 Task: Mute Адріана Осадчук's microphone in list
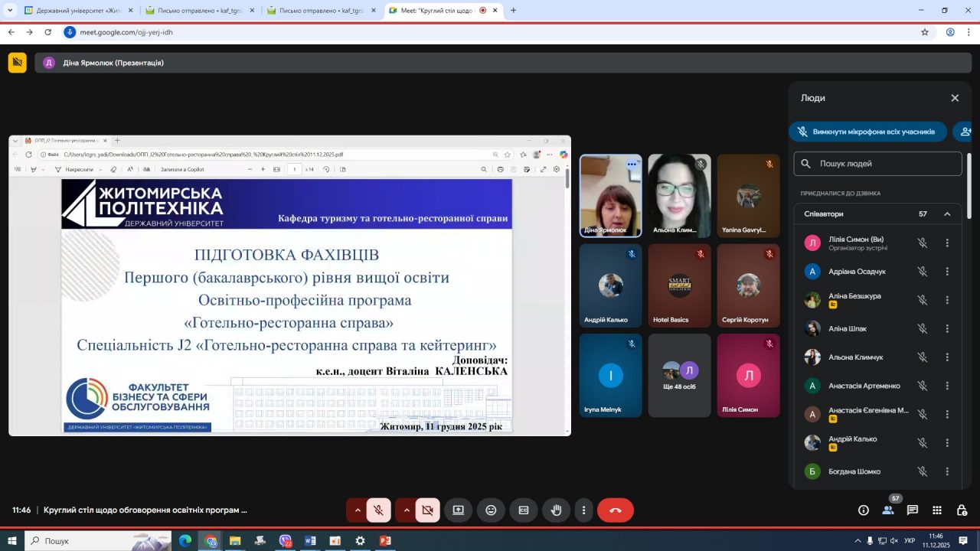(x=923, y=272)
